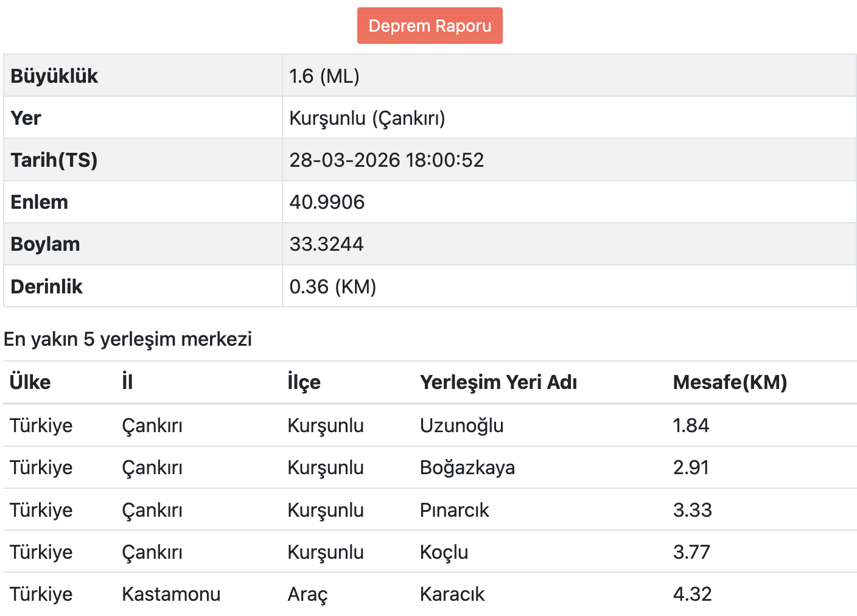Select the Pınarcık settlement cell
The width and height of the screenshot is (857, 616).
click(454, 510)
